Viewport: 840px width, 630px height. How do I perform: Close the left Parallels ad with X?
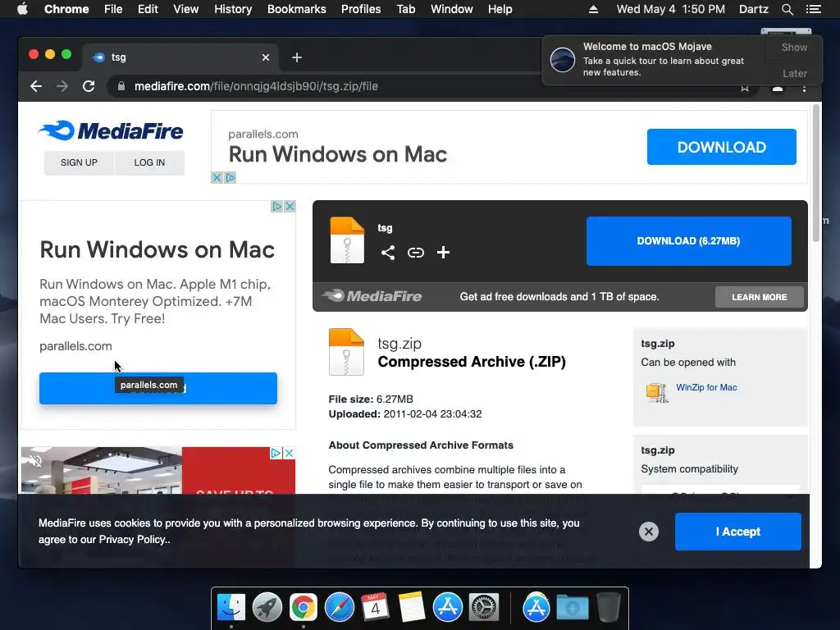(x=290, y=206)
